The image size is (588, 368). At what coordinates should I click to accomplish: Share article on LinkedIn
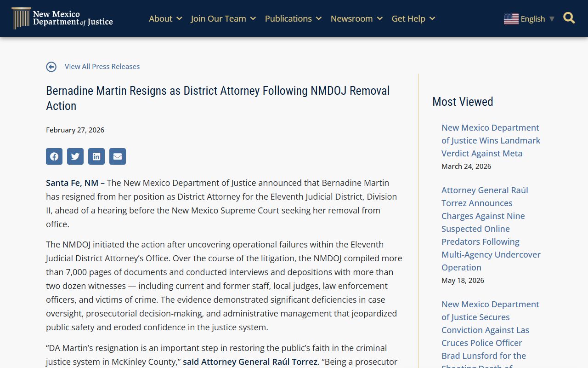click(x=96, y=156)
